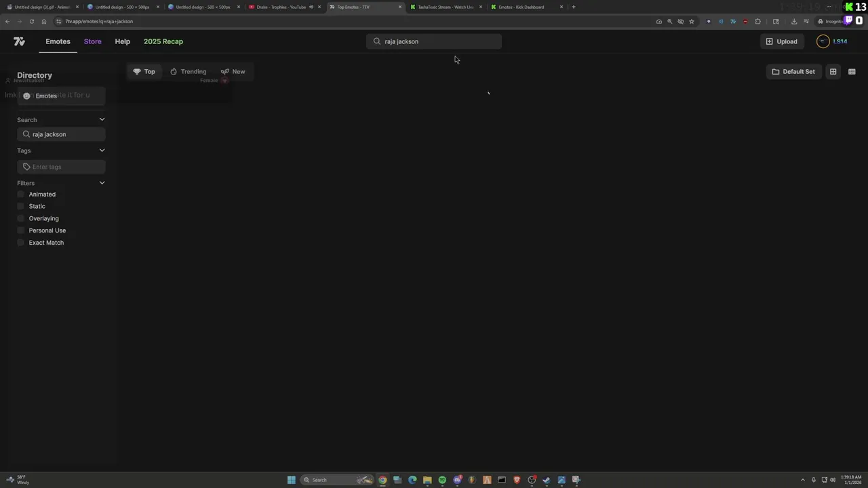
Task: Open Chrome from the taskbar
Action: point(382,480)
